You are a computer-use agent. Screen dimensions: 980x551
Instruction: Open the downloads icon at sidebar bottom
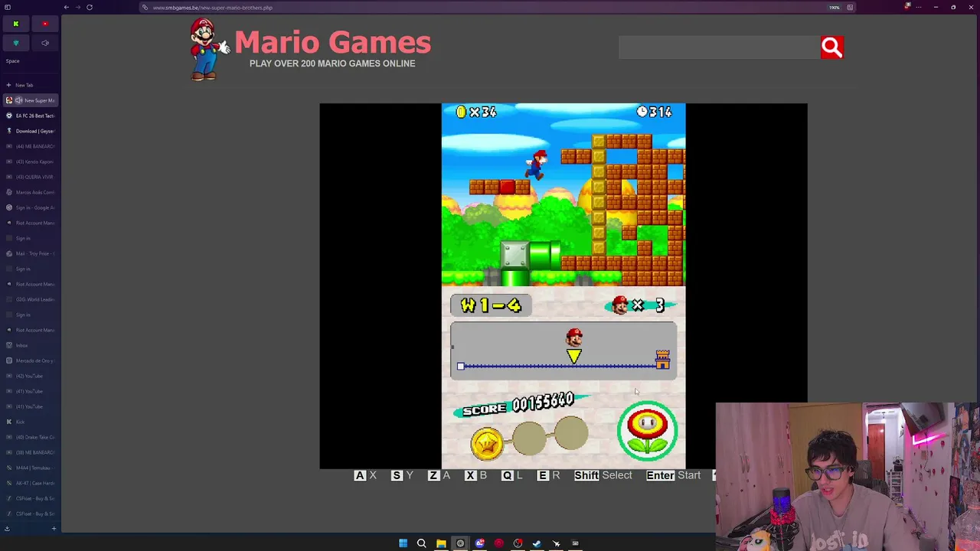click(x=7, y=528)
